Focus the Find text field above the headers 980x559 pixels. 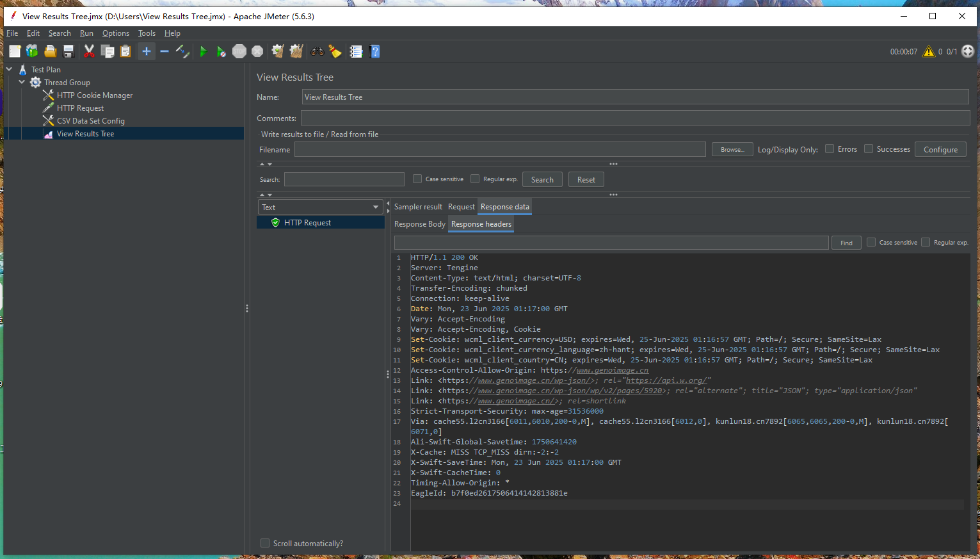point(611,243)
